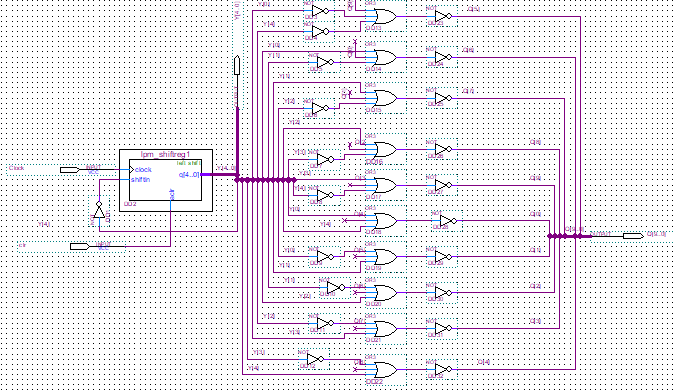This screenshot has height=392, width=674.
Task: Click the 'Clock' pin name text
Action: (x=17, y=168)
